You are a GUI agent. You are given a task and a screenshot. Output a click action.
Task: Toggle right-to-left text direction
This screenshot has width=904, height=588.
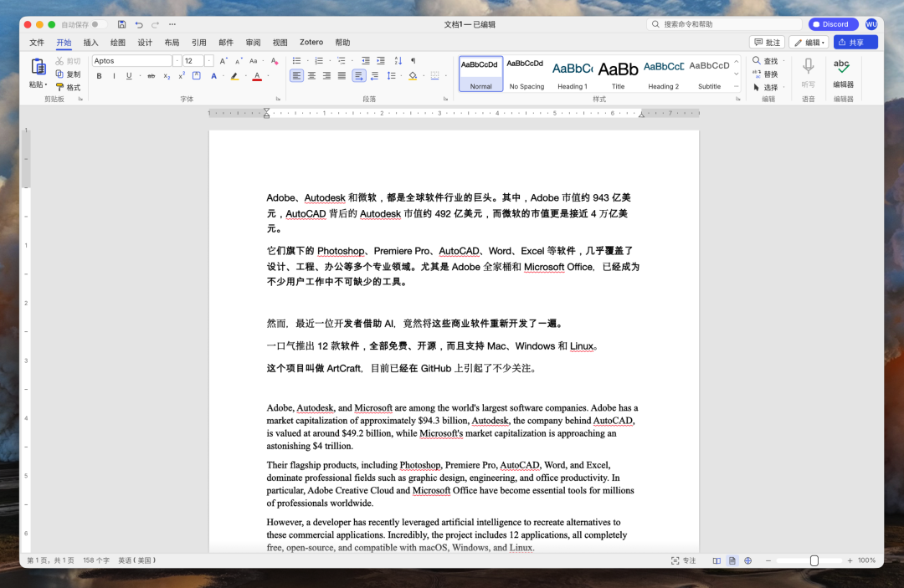click(x=374, y=76)
